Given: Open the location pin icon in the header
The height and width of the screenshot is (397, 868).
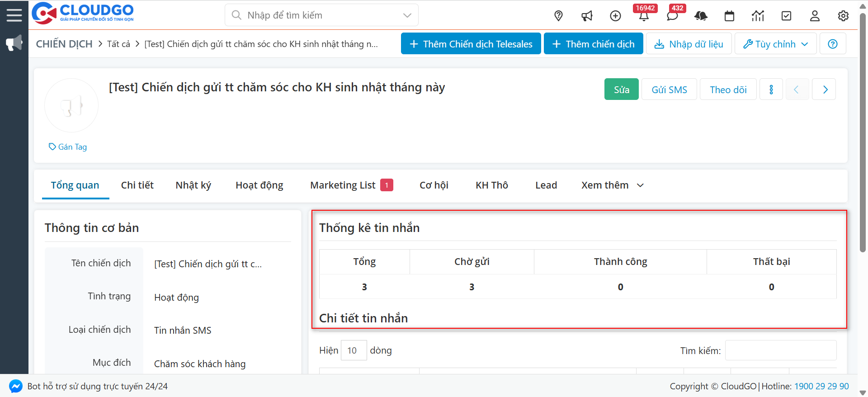Looking at the screenshot, I should point(558,16).
